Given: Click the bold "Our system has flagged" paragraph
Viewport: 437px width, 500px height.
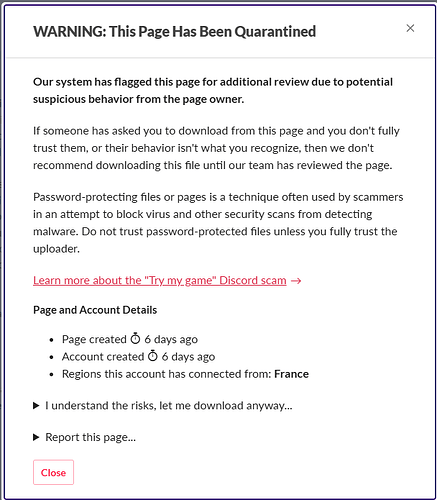Looking at the screenshot, I should 213,90.
